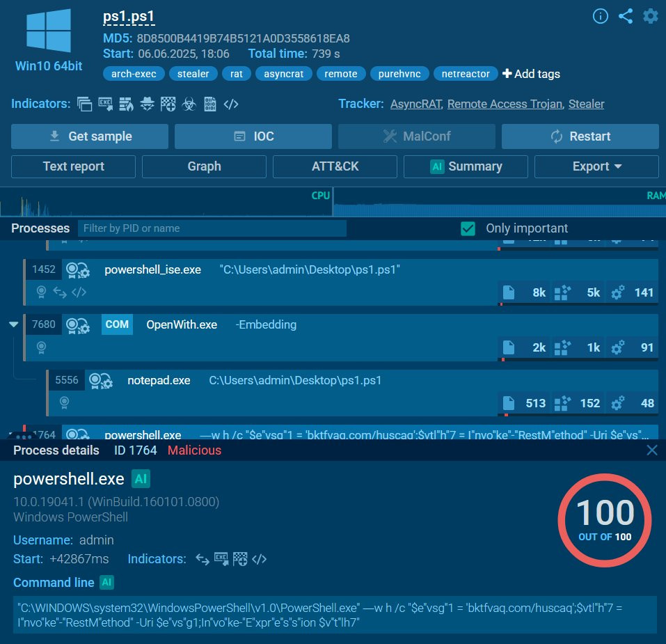Open the task info icon
The width and height of the screenshot is (666, 644).
coord(600,16)
